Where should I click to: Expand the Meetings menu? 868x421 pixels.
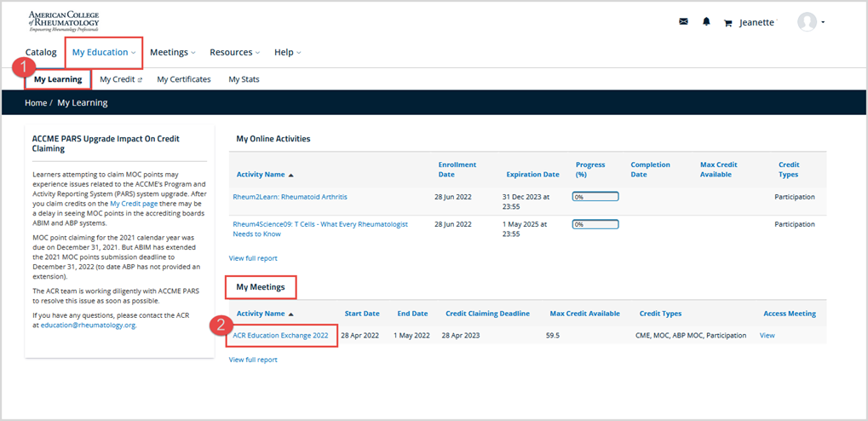(x=173, y=53)
